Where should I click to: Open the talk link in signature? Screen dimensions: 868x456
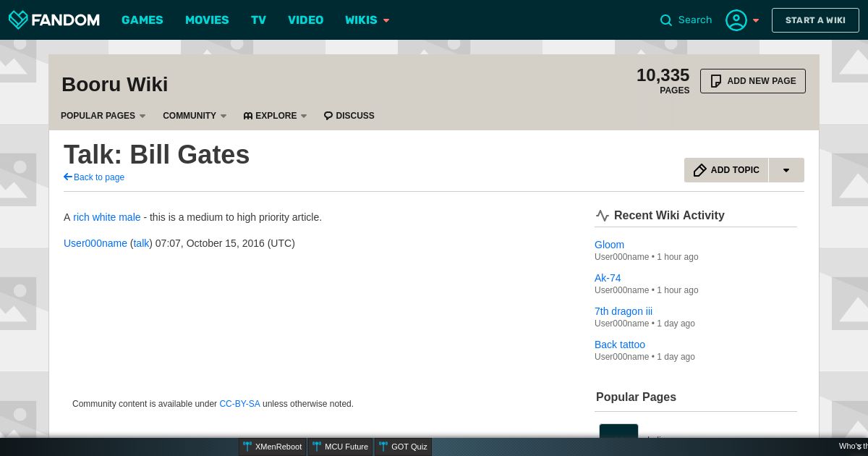coord(141,243)
